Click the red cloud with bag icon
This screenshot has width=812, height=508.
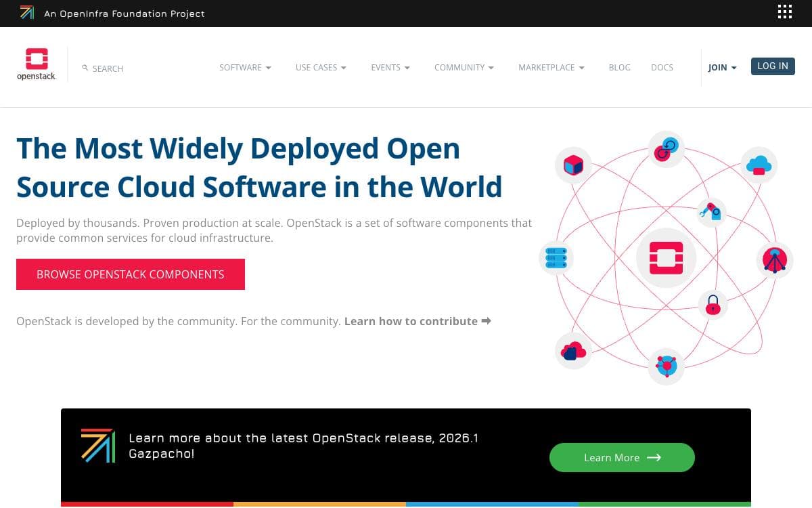pyautogui.click(x=573, y=351)
